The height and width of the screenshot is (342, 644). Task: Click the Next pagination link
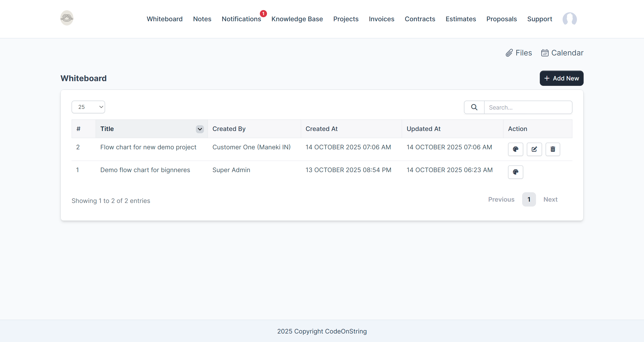(550, 199)
